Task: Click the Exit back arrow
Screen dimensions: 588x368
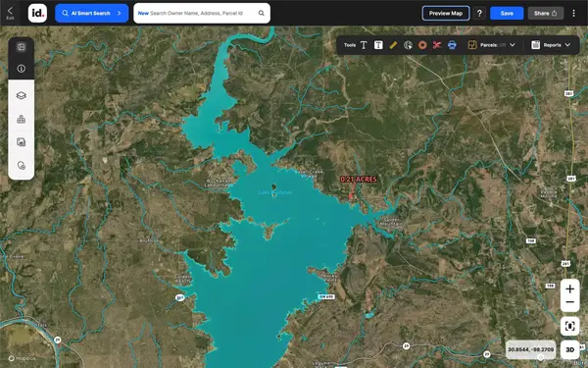Action: click(10, 13)
